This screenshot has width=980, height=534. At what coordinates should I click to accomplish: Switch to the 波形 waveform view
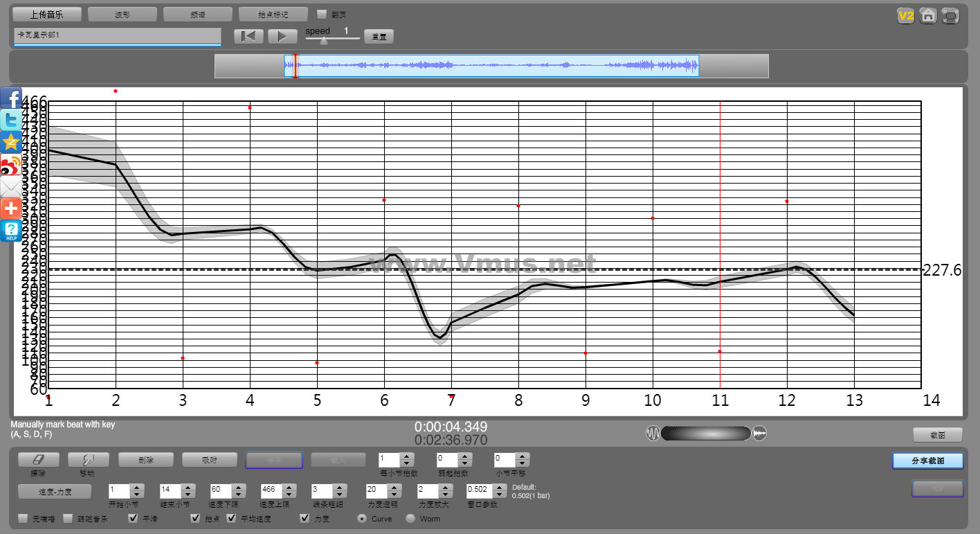(122, 14)
